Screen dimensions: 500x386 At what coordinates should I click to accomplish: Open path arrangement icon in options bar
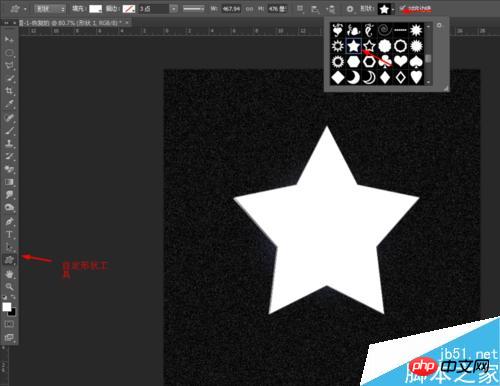click(331, 9)
